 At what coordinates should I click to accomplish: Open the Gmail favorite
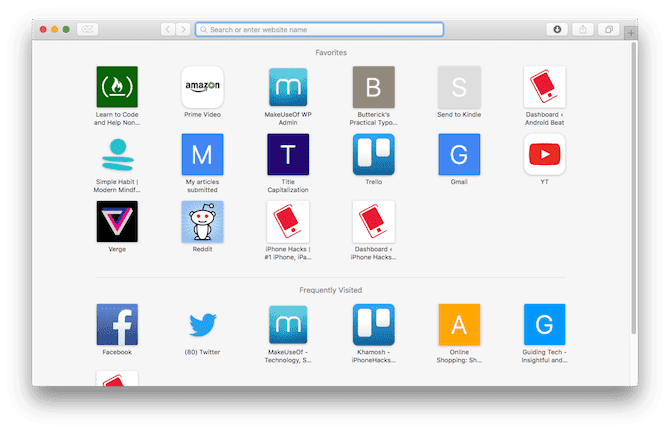click(459, 154)
